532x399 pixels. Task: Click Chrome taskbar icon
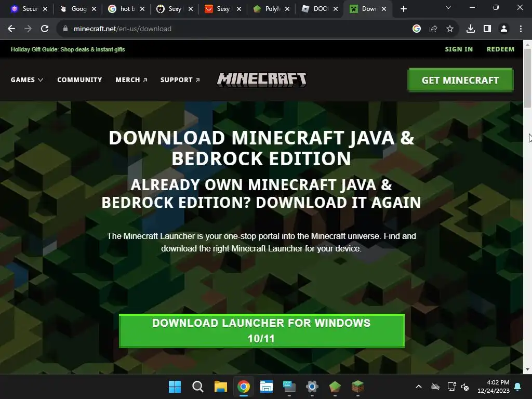click(244, 387)
